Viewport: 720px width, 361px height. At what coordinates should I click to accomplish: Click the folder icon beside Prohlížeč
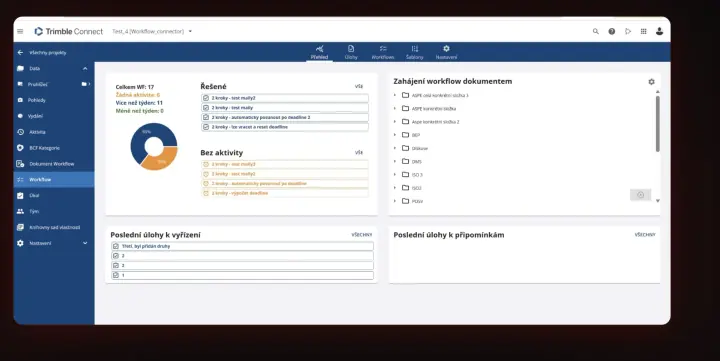tap(84, 84)
